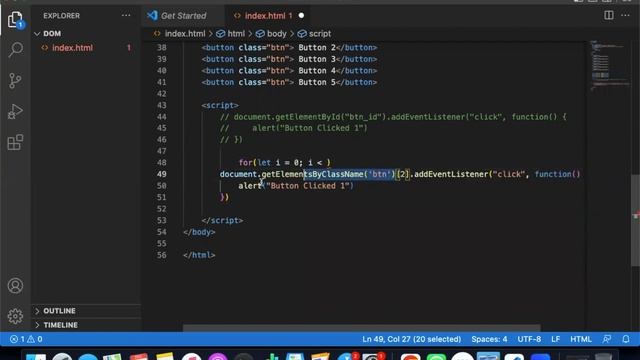This screenshot has width=640, height=360.
Task: Click the Button 3 code line
Action: tap(289, 59)
